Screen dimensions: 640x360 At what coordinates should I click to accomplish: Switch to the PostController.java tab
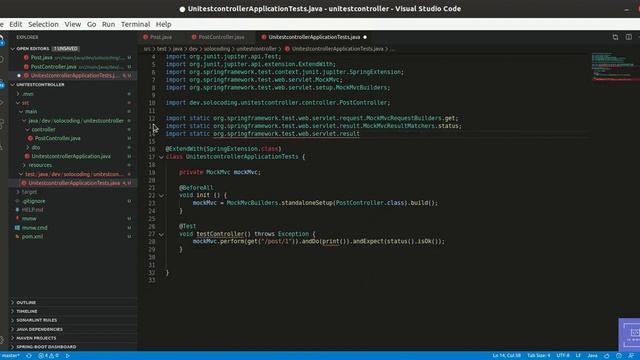[221, 37]
